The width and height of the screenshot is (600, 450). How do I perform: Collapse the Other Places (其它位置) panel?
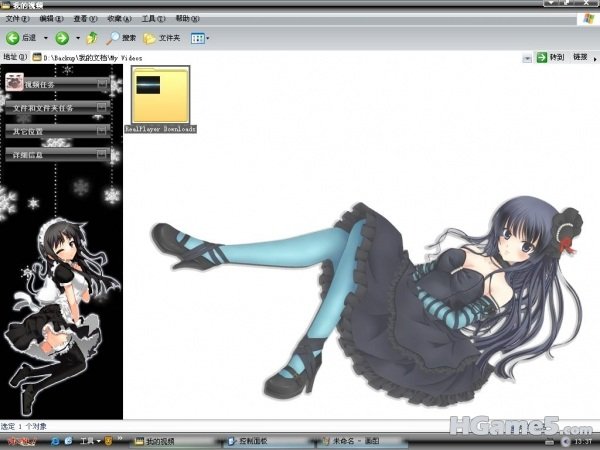101,131
